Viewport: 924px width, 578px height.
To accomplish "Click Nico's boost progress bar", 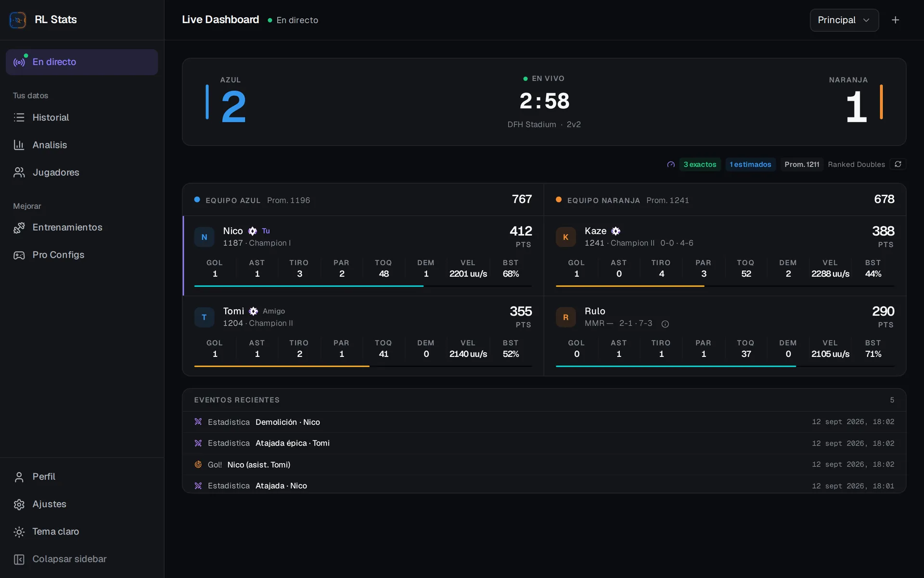I will [x=363, y=286].
